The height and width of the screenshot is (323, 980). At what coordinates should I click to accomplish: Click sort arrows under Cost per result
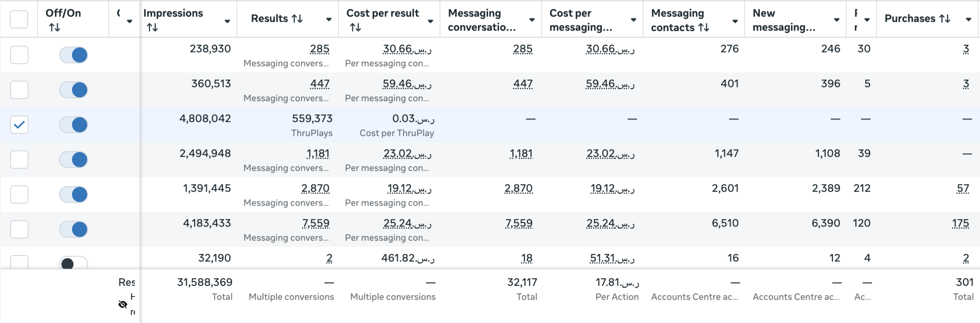[355, 28]
